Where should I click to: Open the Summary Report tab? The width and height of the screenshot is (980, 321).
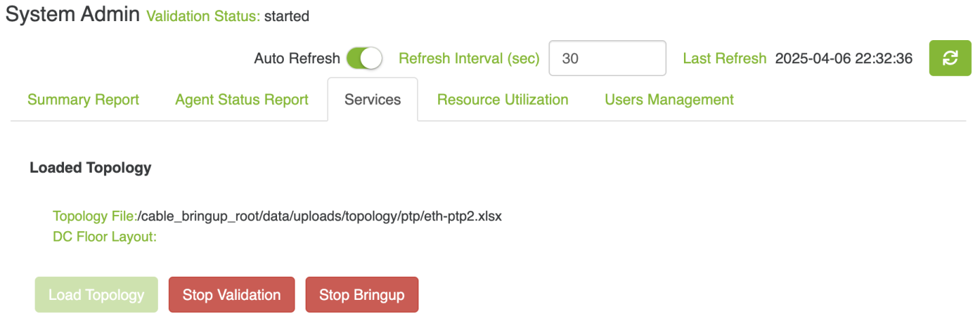(83, 100)
